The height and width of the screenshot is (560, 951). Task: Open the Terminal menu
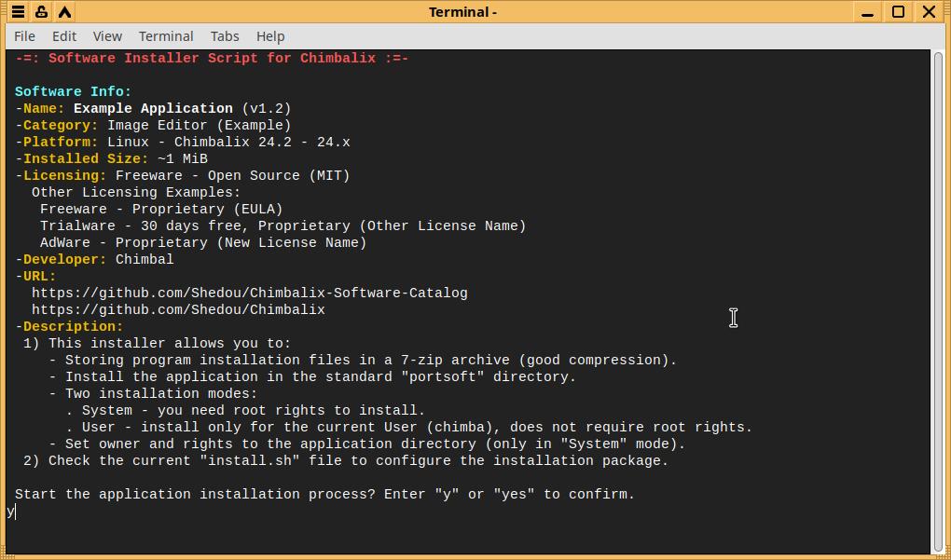pyautogui.click(x=166, y=36)
